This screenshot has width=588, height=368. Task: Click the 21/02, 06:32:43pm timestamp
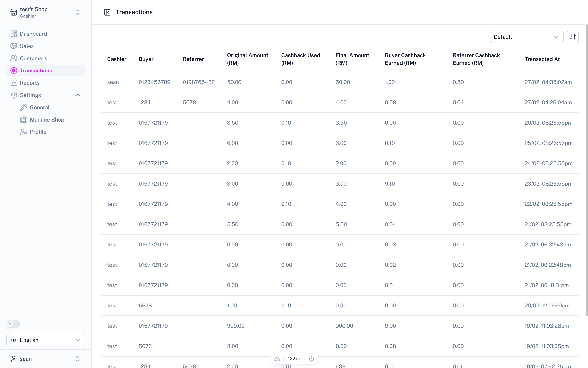[548, 245]
